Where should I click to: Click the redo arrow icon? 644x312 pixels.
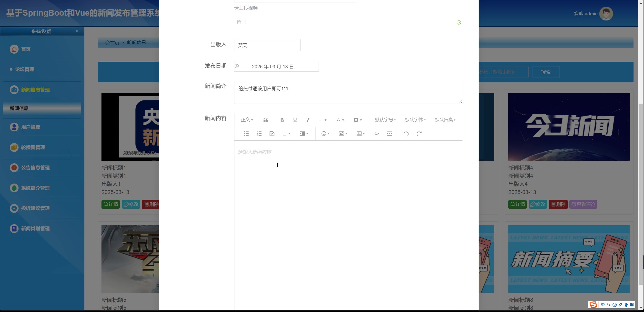click(x=419, y=134)
